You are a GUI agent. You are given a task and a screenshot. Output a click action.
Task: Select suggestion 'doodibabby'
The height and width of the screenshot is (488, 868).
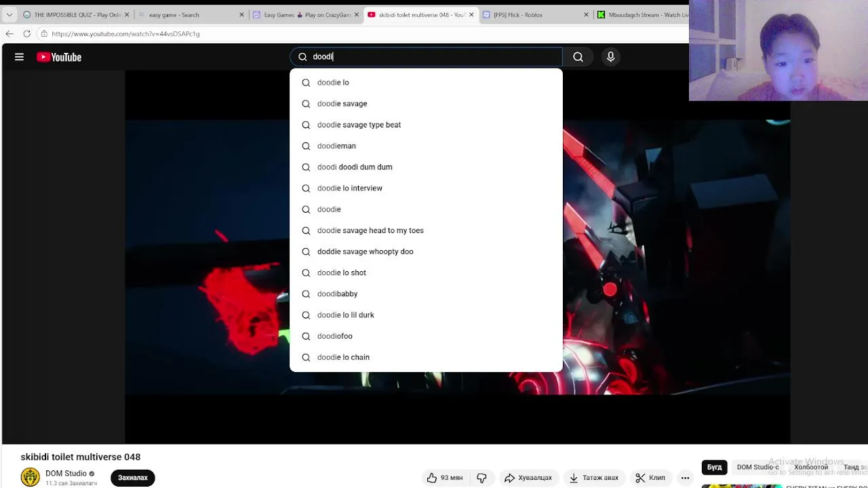(x=426, y=293)
